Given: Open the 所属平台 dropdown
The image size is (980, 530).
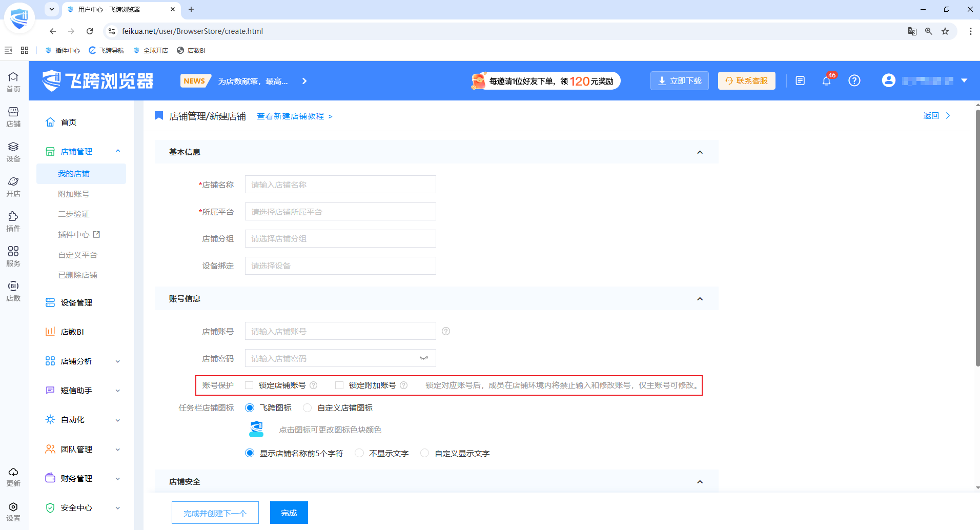Looking at the screenshot, I should point(340,212).
